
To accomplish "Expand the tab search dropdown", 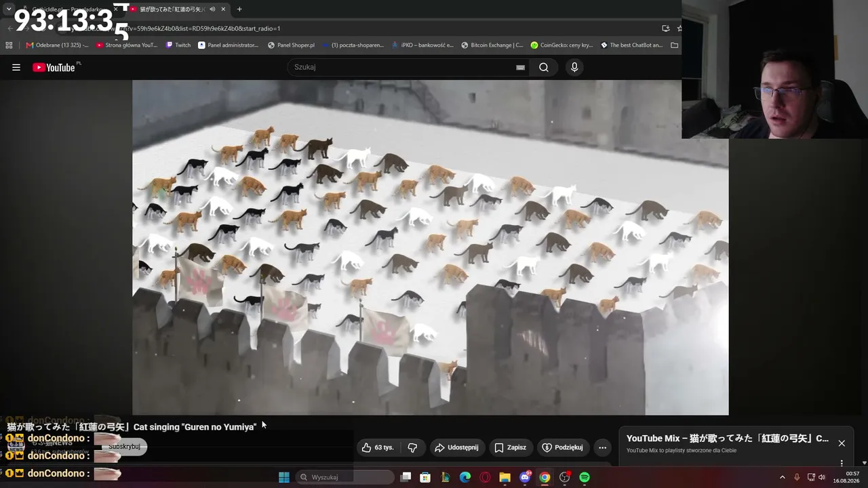I will point(9,9).
